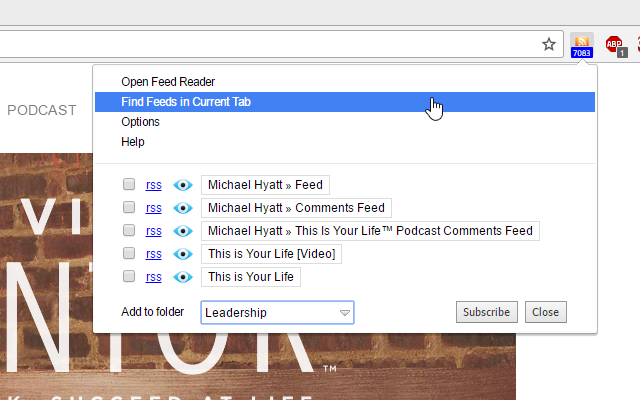Viewport: 640px width, 400px height.
Task: Preview the Michael Hyatt » Comments Feed eye icon
Action: point(183,208)
